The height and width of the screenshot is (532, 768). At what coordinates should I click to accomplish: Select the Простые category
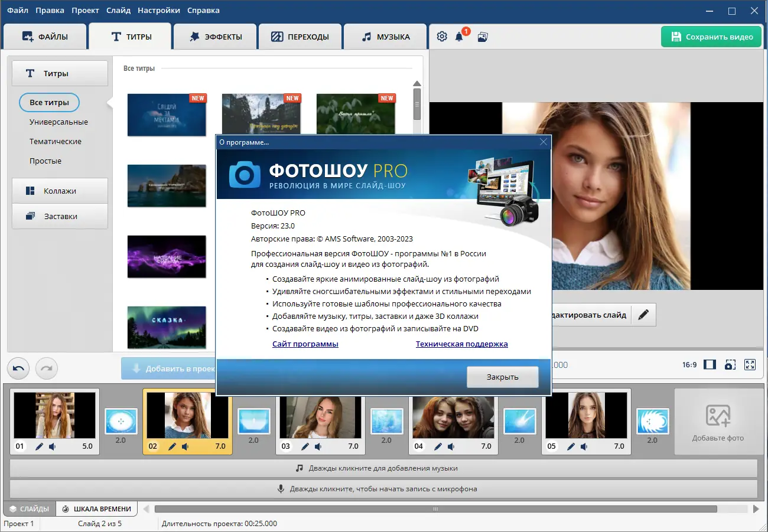45,161
